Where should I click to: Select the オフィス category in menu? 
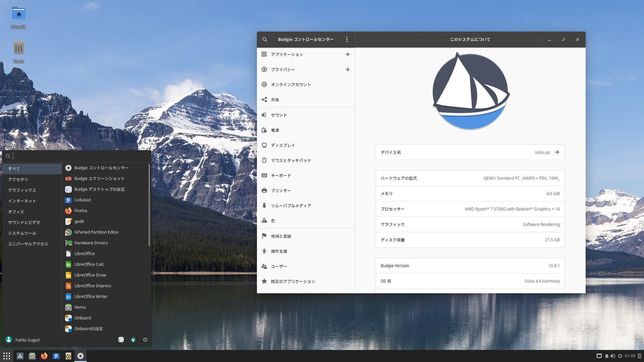point(16,212)
